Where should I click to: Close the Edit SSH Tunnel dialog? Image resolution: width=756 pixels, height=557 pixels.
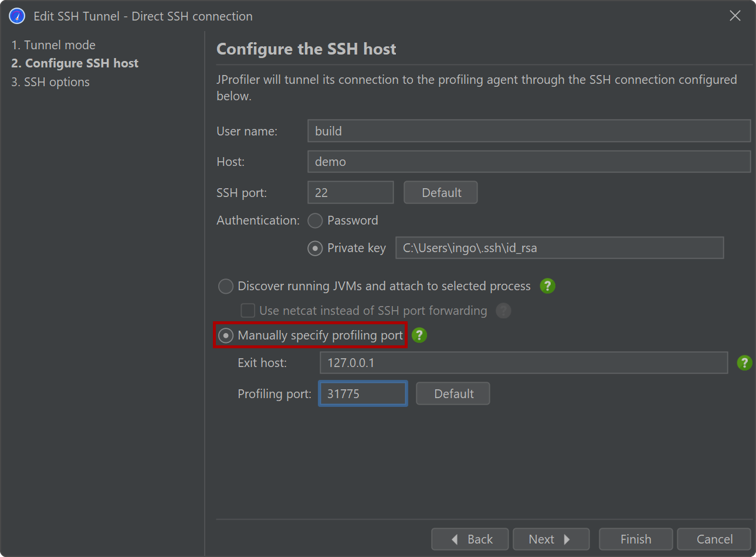click(735, 16)
